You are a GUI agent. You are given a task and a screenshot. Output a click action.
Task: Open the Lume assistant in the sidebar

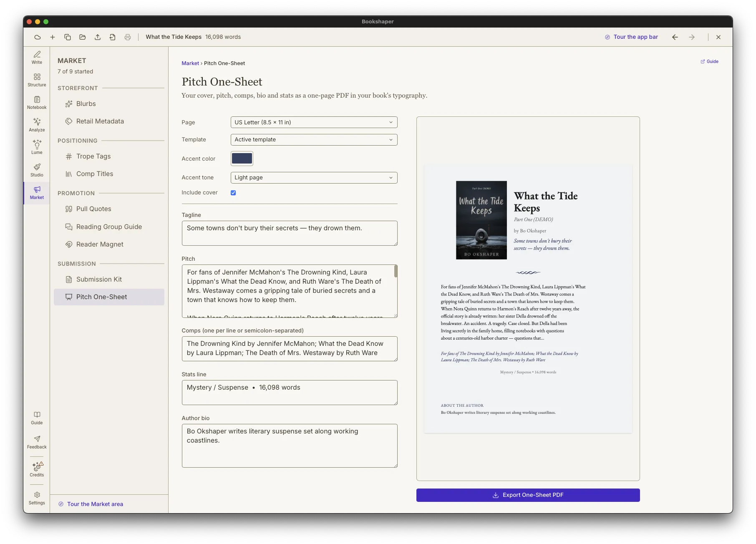(37, 148)
